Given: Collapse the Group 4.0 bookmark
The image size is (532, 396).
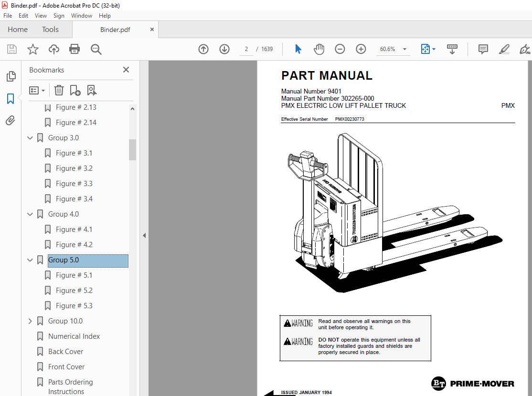Looking at the screenshot, I should [30, 214].
